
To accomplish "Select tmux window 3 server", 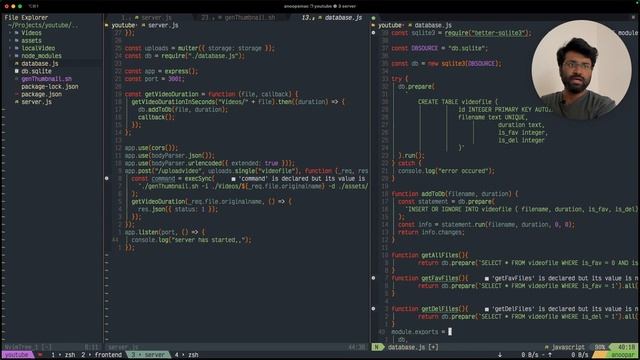I will (x=148, y=355).
